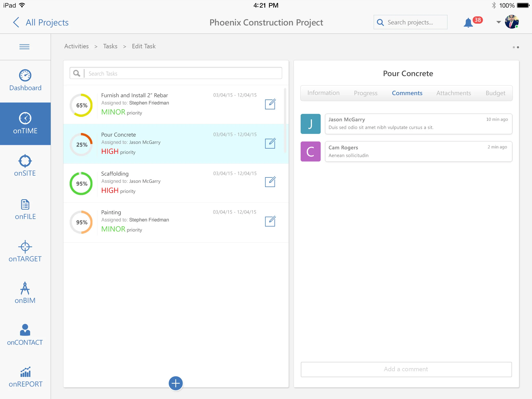
Task: Open onCONTACT person icon
Action: [25, 330]
